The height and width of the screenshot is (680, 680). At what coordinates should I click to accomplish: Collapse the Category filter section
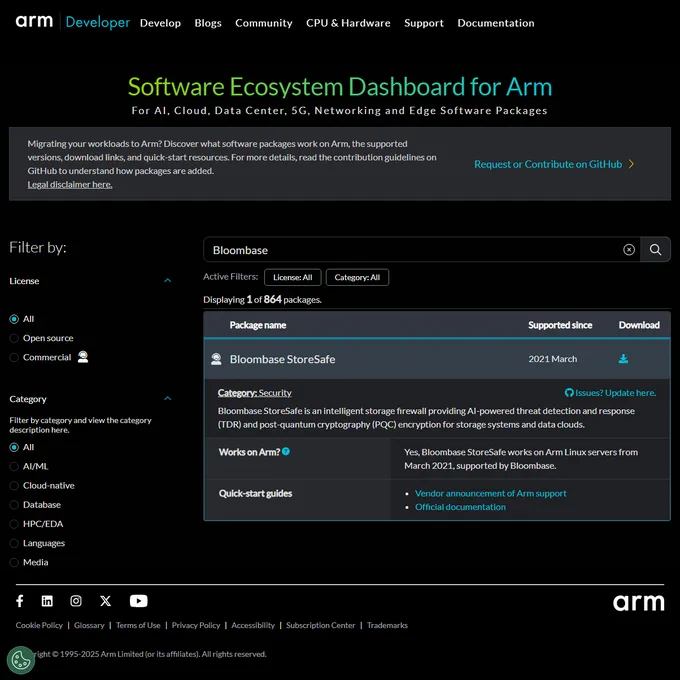167,399
